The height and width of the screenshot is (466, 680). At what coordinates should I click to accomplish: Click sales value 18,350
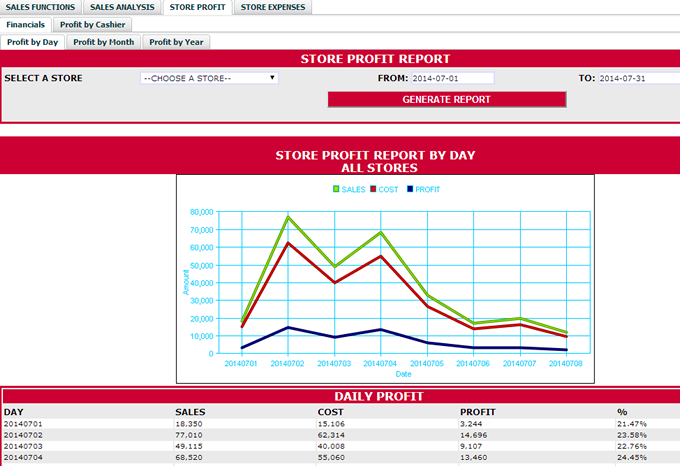tap(189, 424)
